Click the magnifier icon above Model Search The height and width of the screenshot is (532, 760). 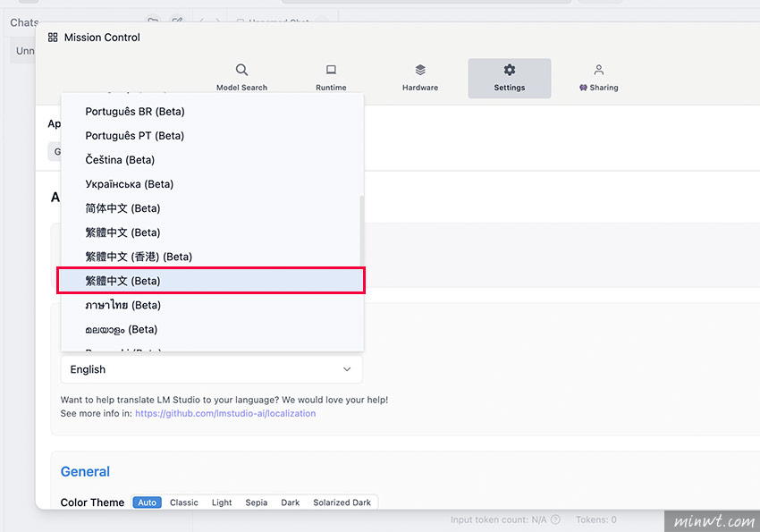242,70
